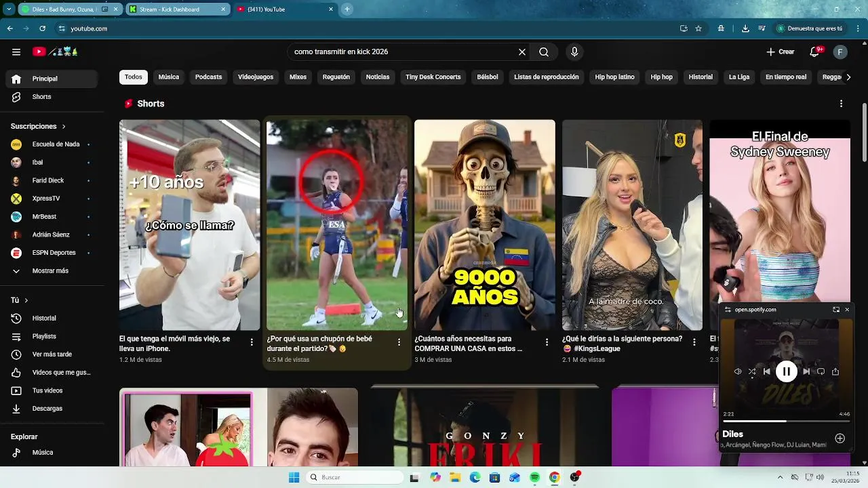This screenshot has width=868, height=488.
Task: Open Ver más tarde in sidebar
Action: [x=50, y=354]
